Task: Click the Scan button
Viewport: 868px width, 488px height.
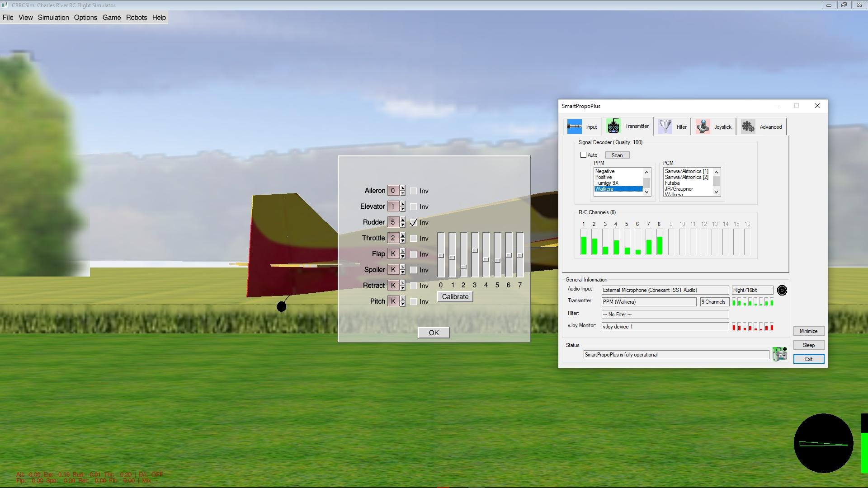Action: tap(617, 155)
